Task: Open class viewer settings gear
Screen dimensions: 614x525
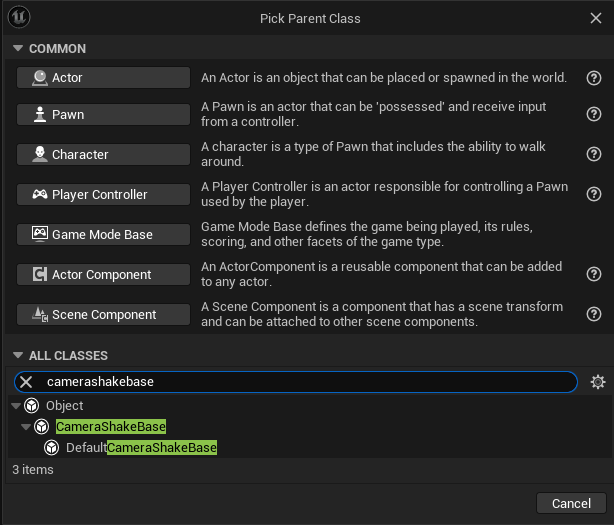Action: point(598,382)
